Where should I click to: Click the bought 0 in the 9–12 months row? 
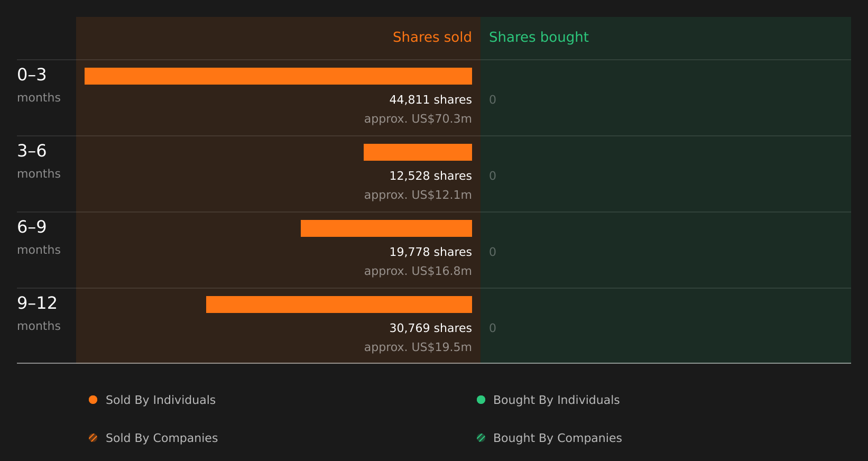[493, 328]
